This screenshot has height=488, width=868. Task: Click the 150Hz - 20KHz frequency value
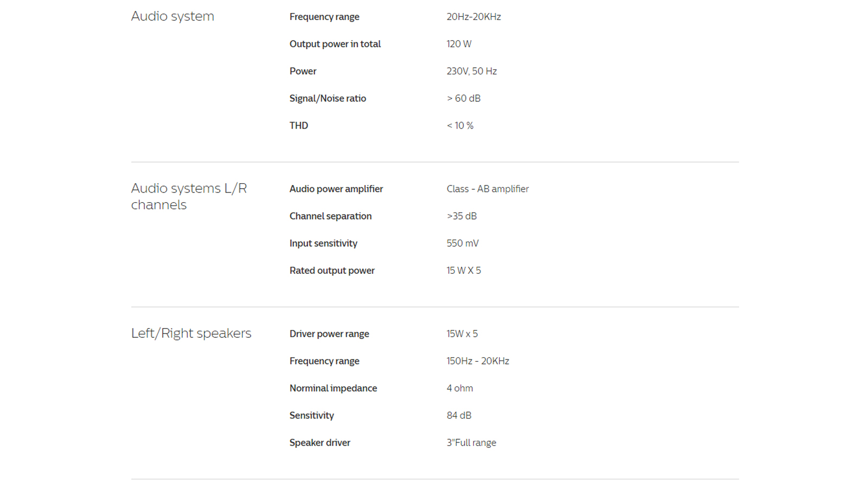click(477, 361)
